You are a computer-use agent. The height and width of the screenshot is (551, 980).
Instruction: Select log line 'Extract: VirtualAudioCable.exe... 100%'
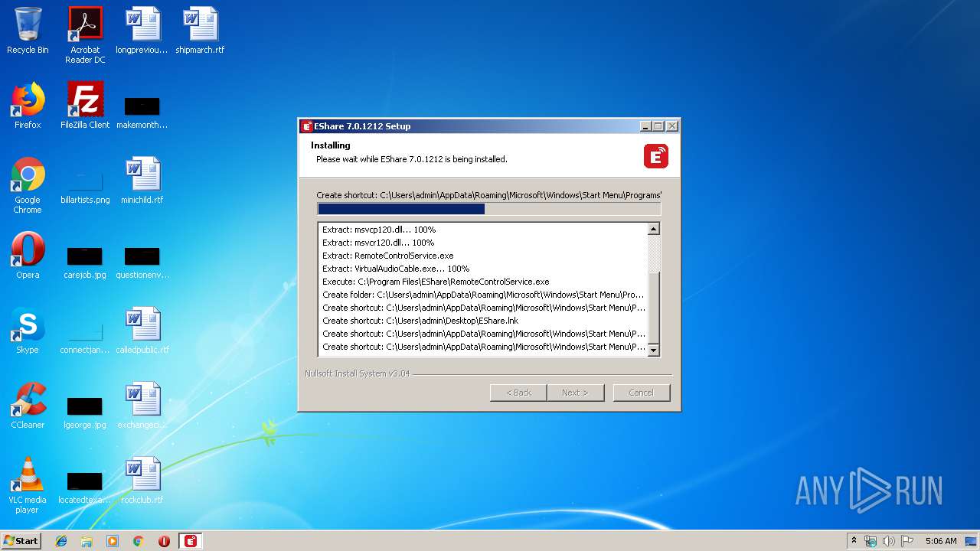(x=396, y=269)
